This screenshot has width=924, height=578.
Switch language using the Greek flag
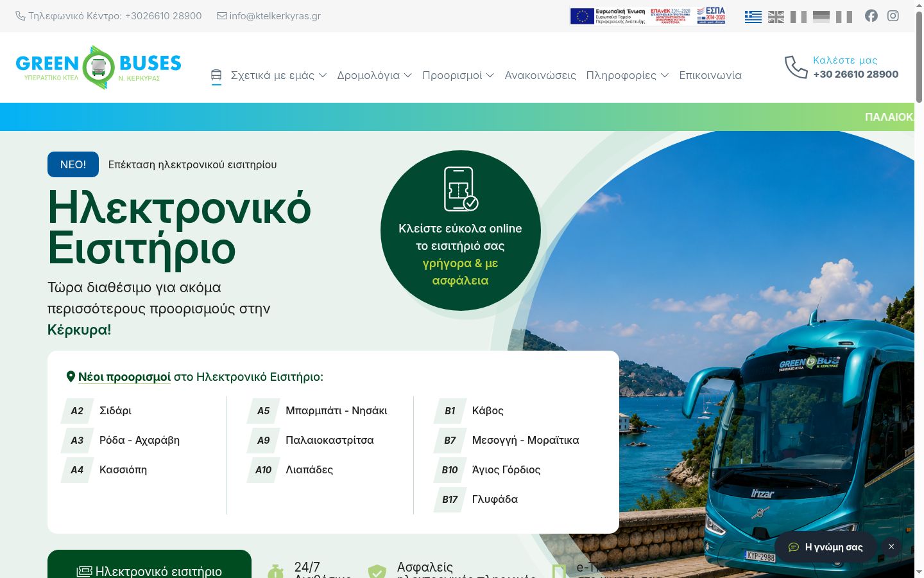(753, 16)
